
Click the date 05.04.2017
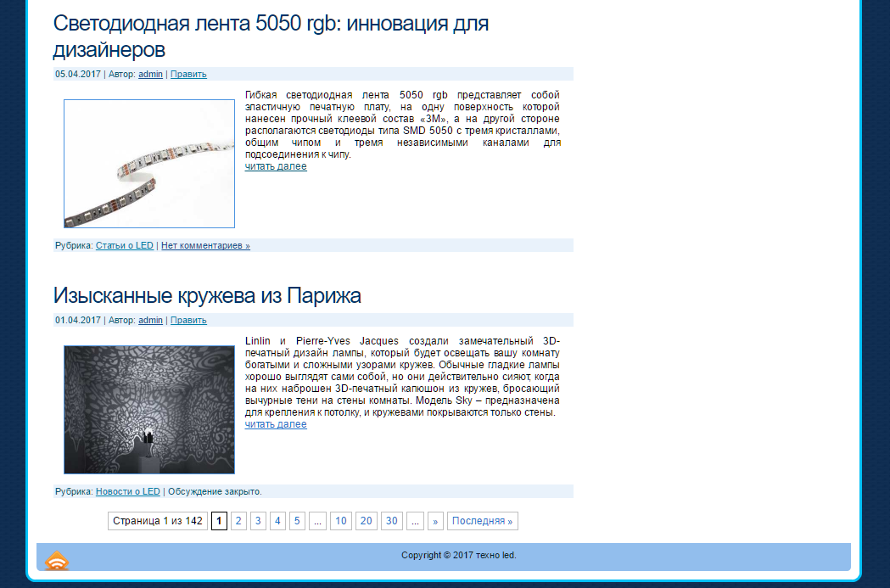78,74
